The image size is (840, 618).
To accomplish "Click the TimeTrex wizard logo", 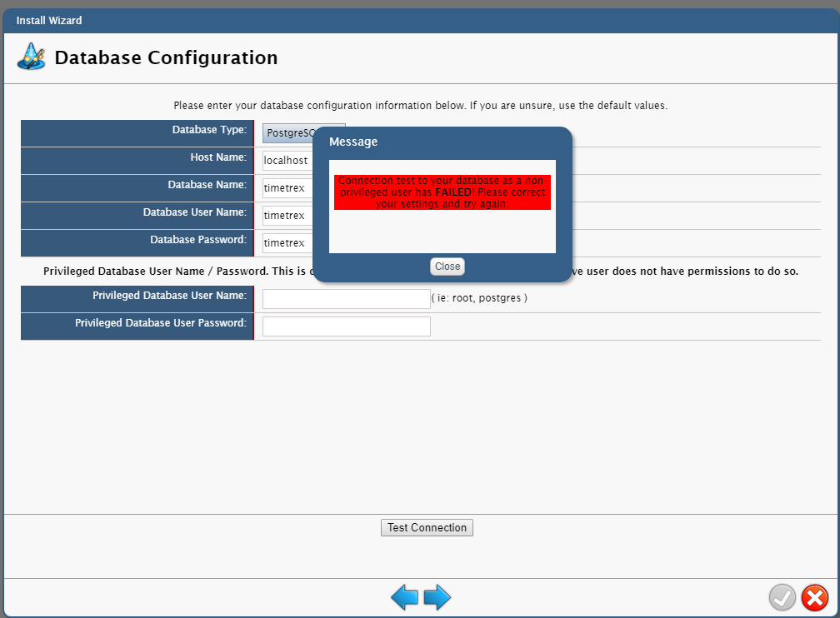I will pyautogui.click(x=30, y=57).
